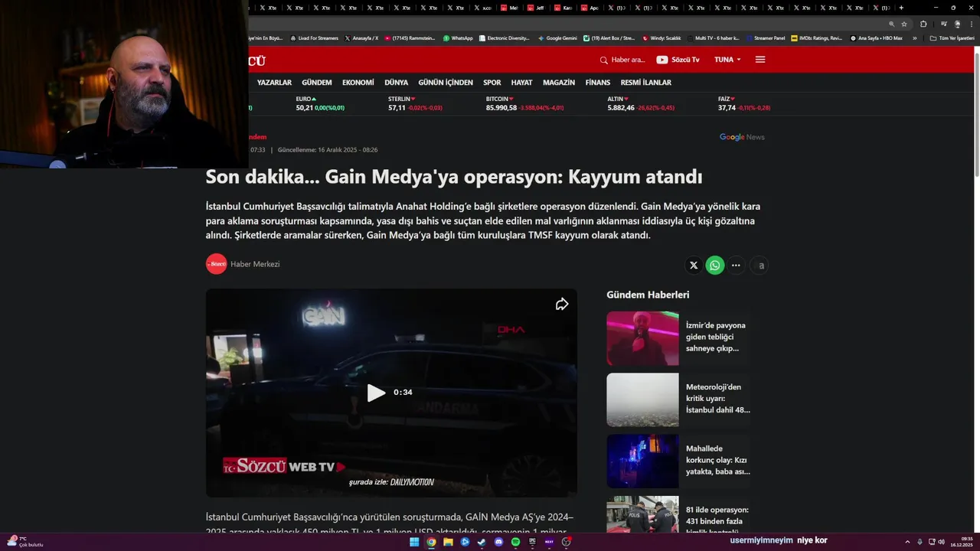
Task: Open Spotify from taskbar
Action: click(x=515, y=542)
